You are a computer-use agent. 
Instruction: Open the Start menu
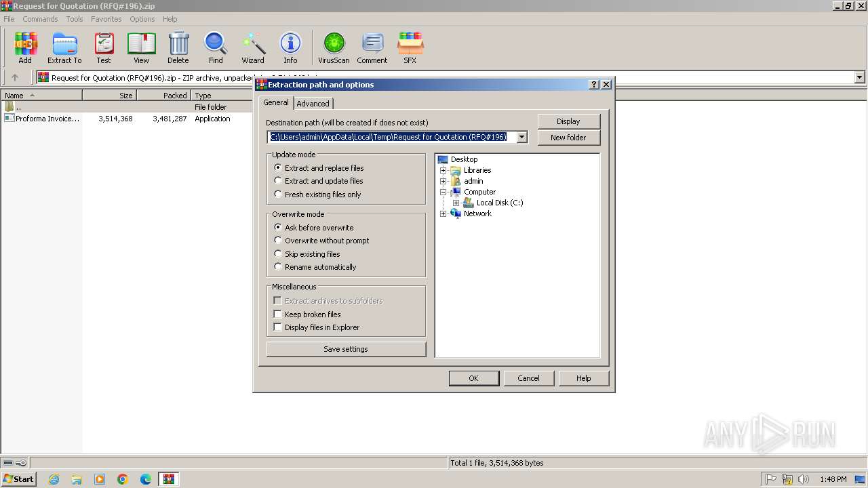(x=18, y=479)
